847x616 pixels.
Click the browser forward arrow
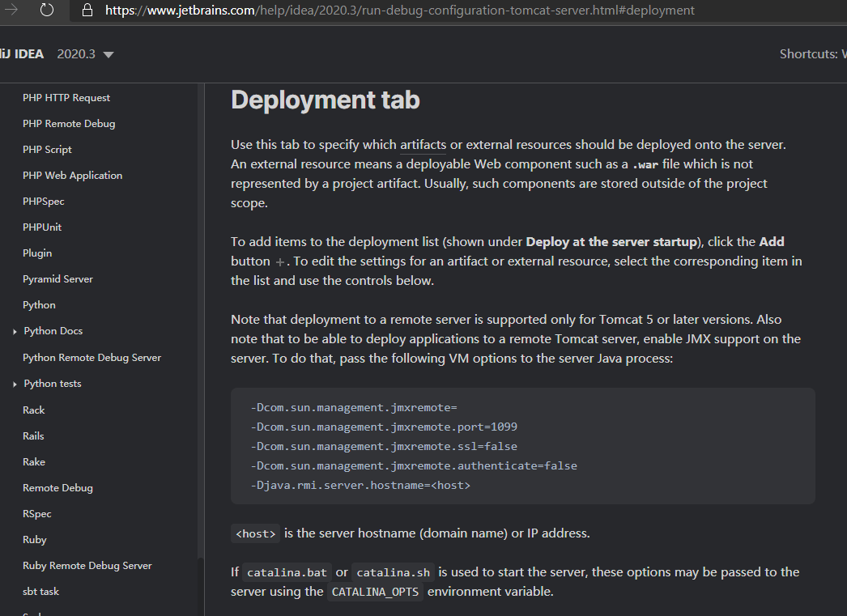(12, 11)
